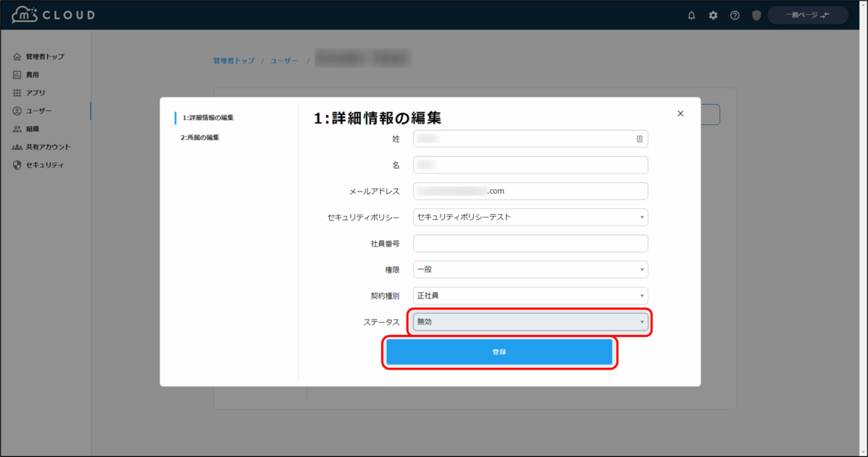
Task: Click inside the 社員番号 input field
Action: 529,243
